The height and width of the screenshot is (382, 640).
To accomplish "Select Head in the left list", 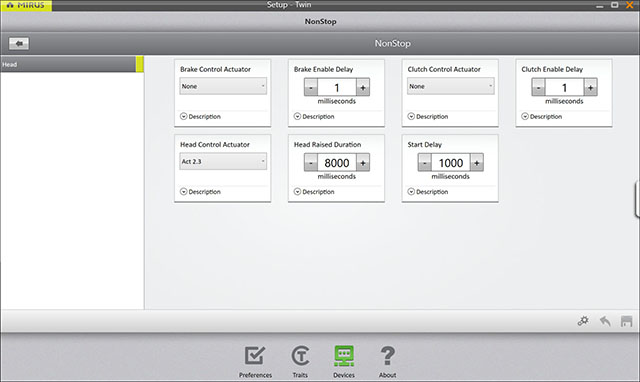I will pyautogui.click(x=72, y=64).
